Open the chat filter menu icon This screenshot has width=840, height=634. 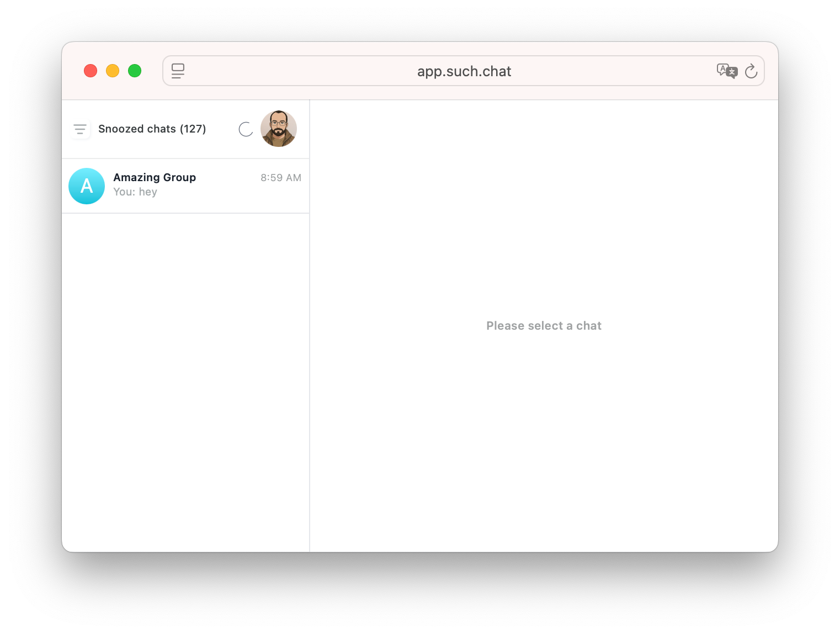[x=80, y=129]
